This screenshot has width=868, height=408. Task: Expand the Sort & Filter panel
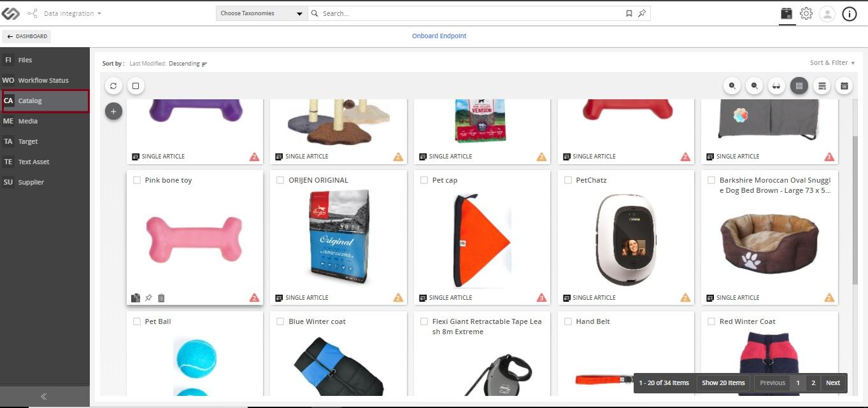point(832,62)
